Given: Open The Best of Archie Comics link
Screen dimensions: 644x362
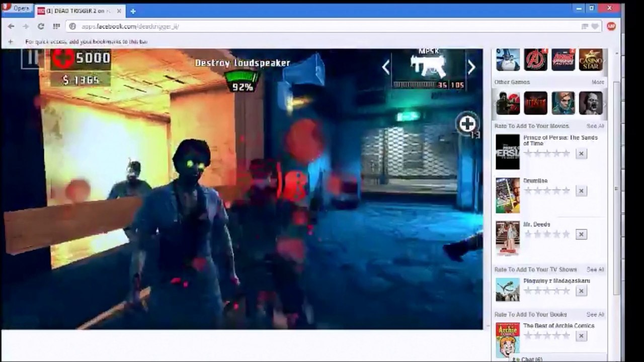Looking at the screenshot, I should click(559, 326).
